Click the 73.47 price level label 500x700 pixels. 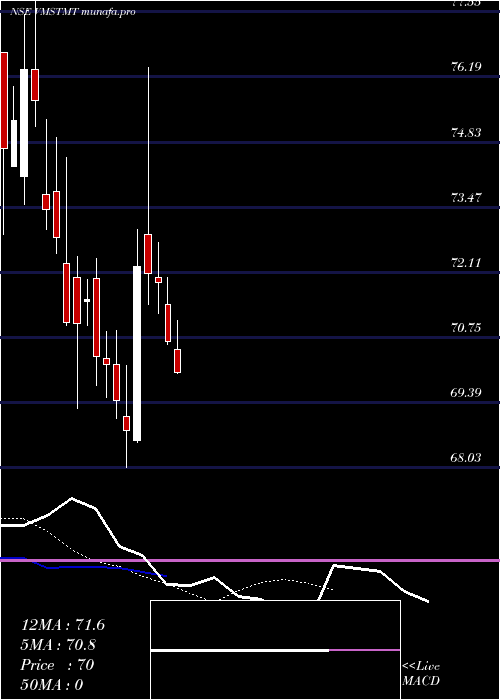tap(466, 197)
